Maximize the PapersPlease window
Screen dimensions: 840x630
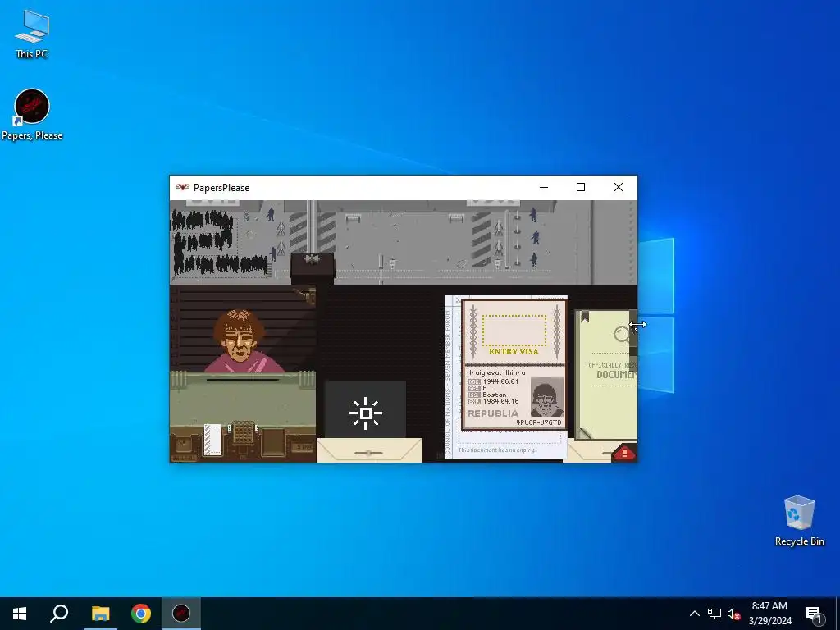(581, 187)
